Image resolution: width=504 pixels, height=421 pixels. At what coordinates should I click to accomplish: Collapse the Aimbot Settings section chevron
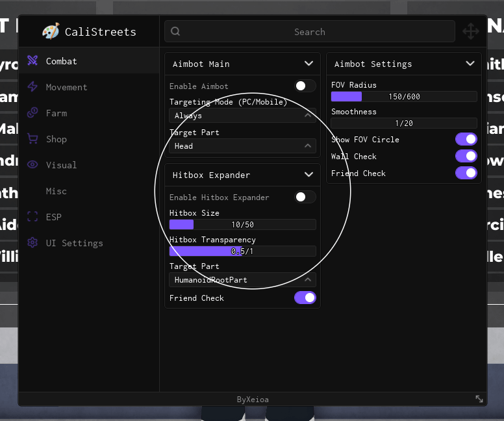[x=470, y=64]
